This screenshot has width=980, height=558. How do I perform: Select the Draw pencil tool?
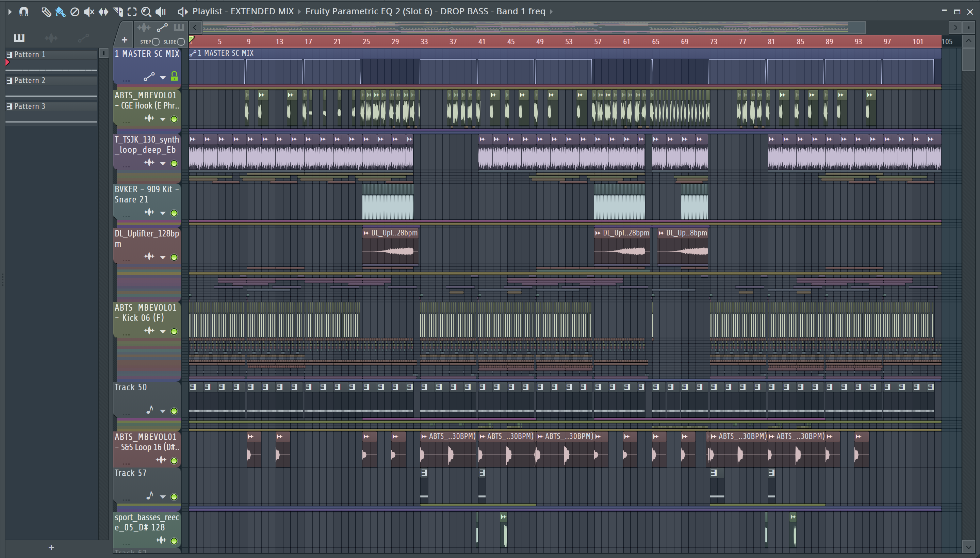click(46, 12)
